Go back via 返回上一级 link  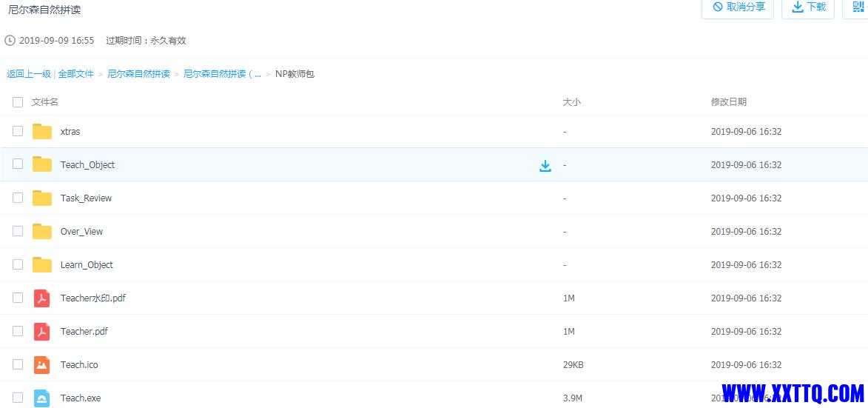(29, 73)
